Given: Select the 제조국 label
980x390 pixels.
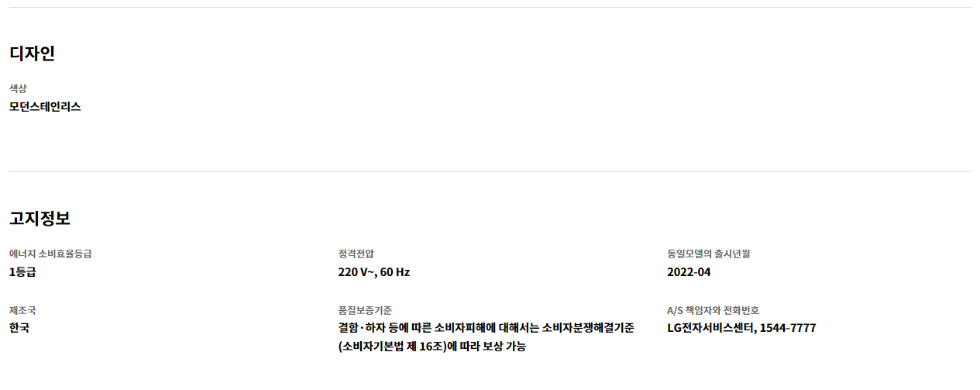Looking at the screenshot, I should click(x=22, y=310).
